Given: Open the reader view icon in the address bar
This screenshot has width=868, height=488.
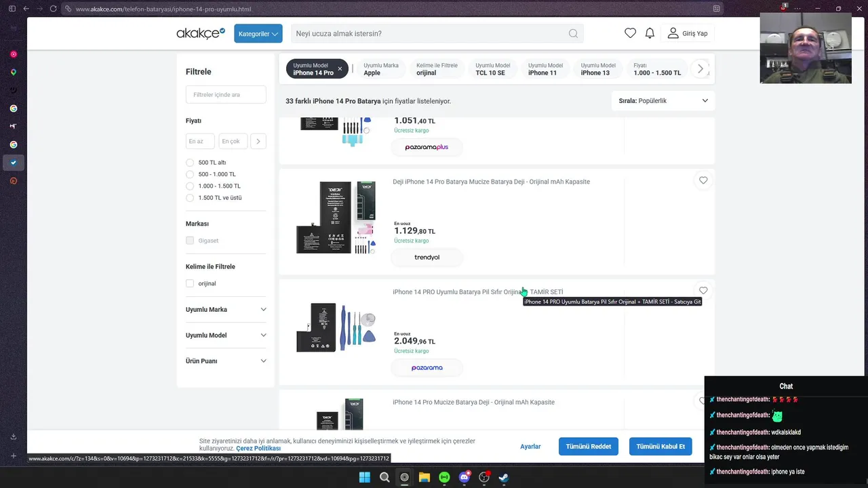Looking at the screenshot, I should pyautogui.click(x=716, y=9).
